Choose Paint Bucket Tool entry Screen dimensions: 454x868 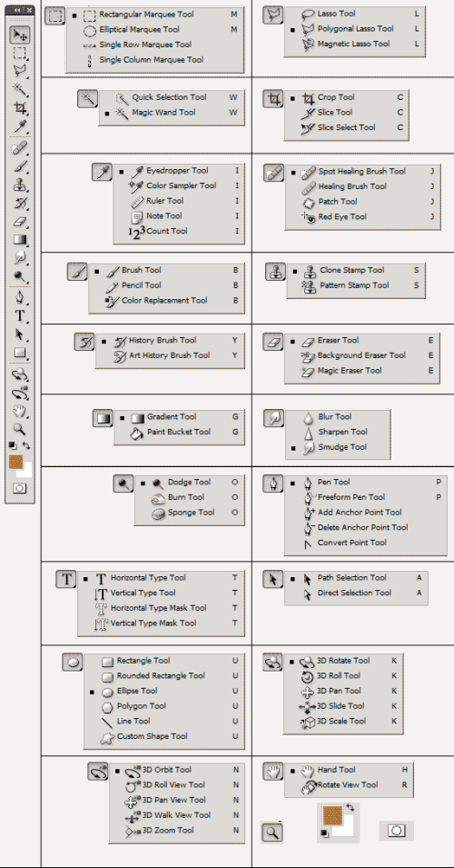180,433
